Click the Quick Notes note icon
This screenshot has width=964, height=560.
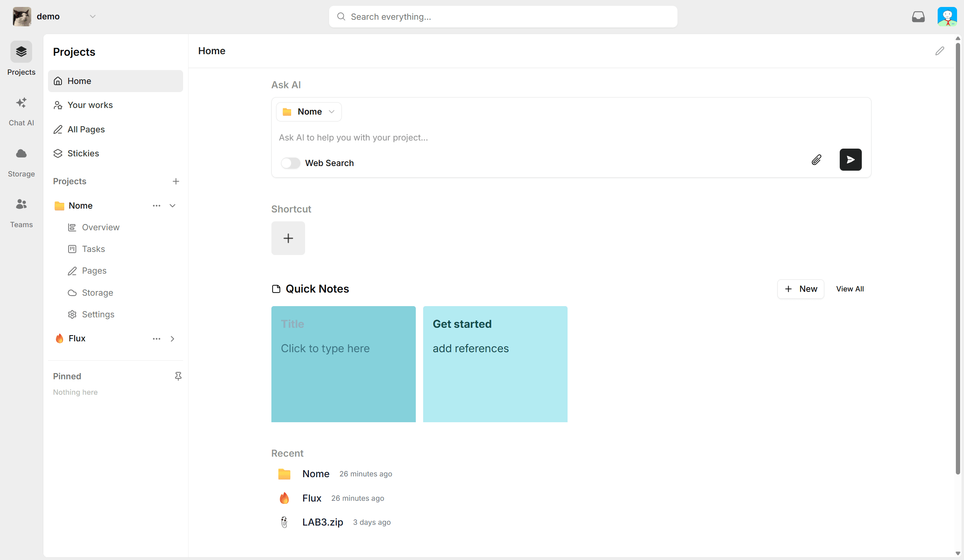276,289
